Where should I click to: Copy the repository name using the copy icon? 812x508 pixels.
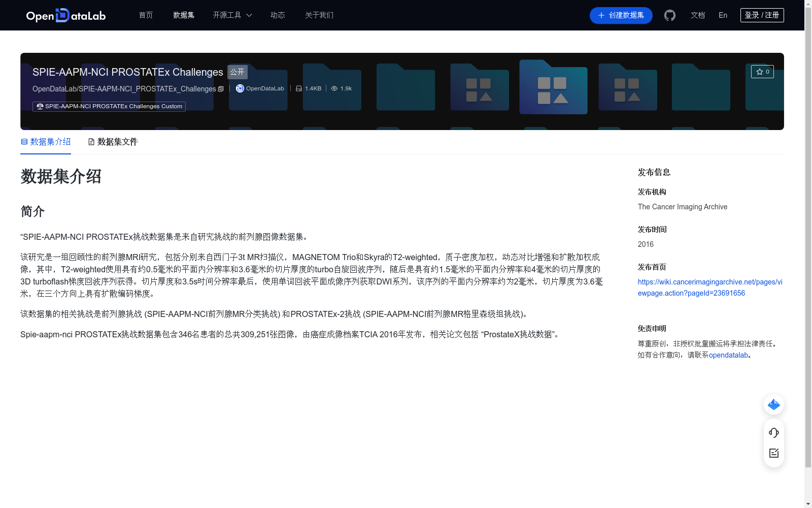221,88
